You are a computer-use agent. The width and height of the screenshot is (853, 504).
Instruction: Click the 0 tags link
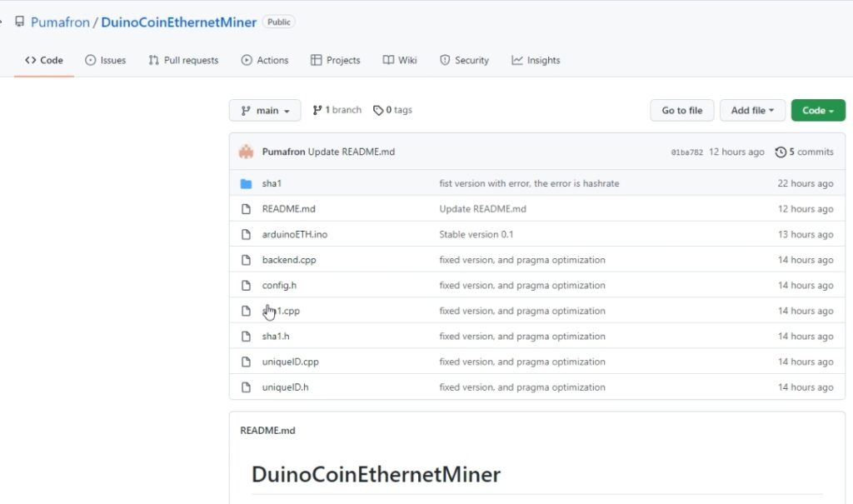392,109
